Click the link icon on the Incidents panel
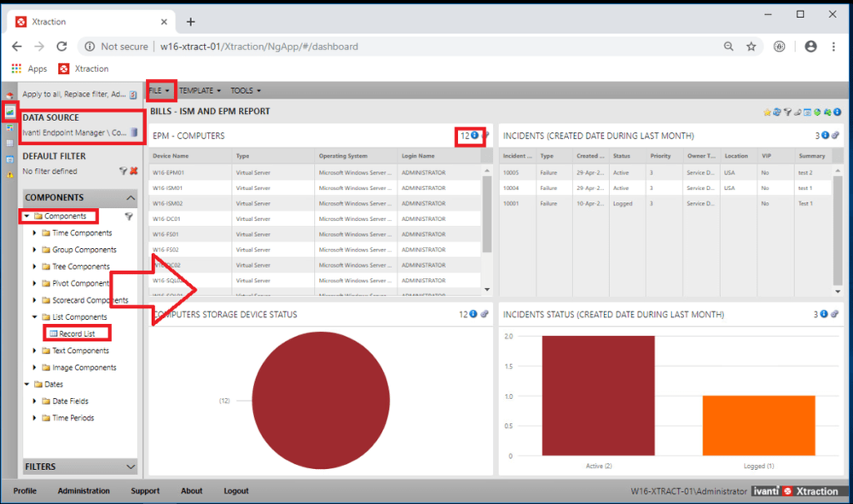 [x=834, y=135]
